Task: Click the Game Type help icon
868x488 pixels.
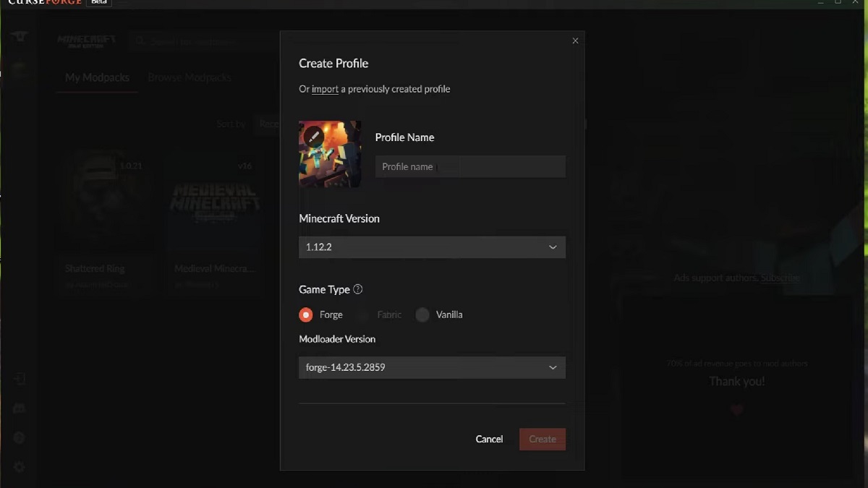Action: click(x=357, y=289)
